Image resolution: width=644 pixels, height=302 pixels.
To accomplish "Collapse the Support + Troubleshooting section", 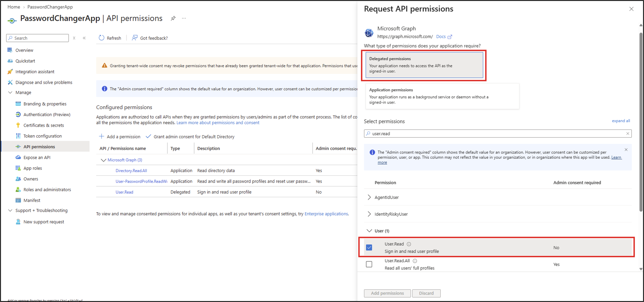I will coord(10,211).
